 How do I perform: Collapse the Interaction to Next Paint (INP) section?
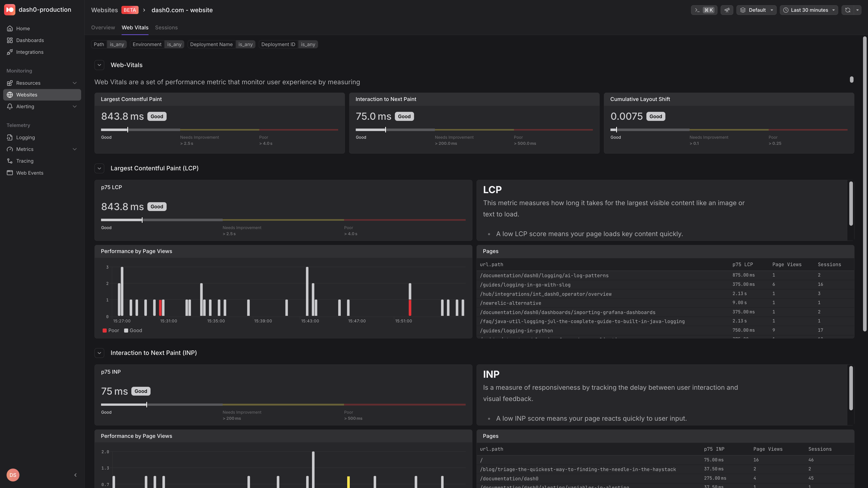(99, 353)
